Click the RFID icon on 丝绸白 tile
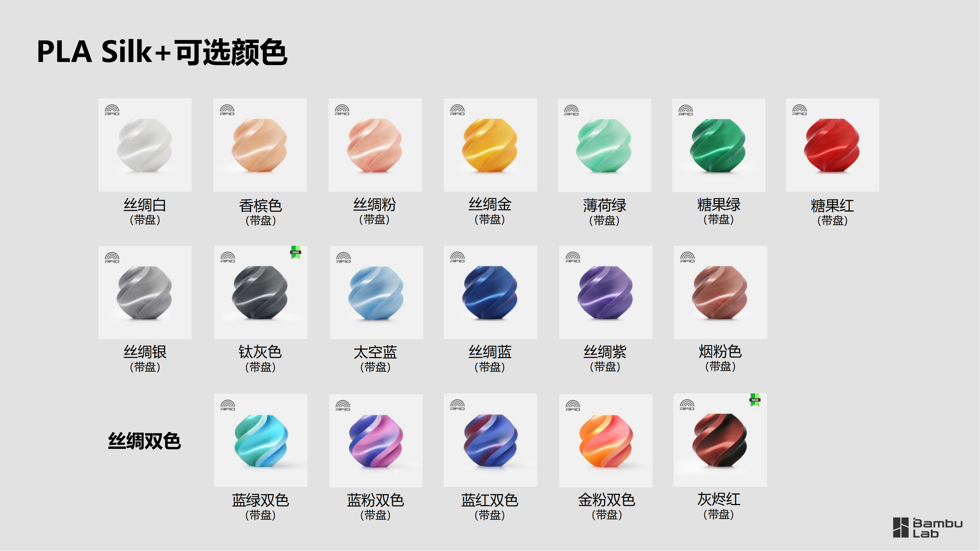 point(112,110)
